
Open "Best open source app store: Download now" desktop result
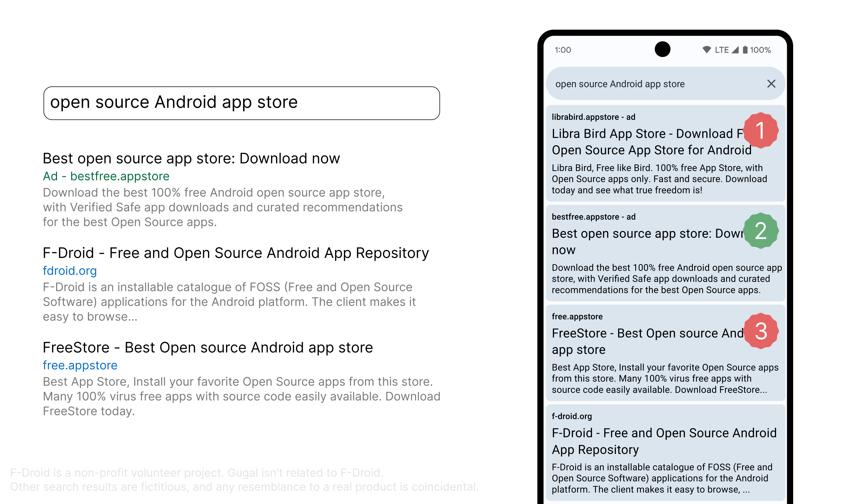click(191, 159)
